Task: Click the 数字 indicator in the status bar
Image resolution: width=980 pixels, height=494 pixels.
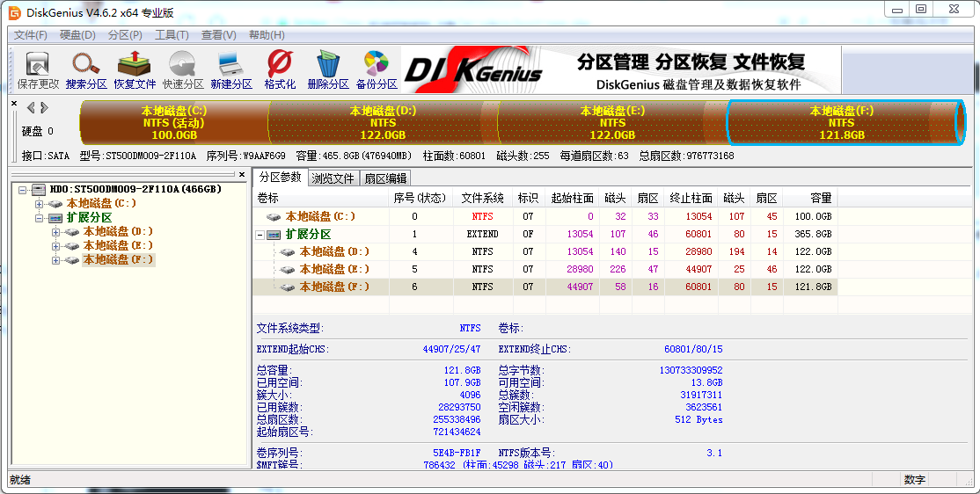Action: pos(914,480)
